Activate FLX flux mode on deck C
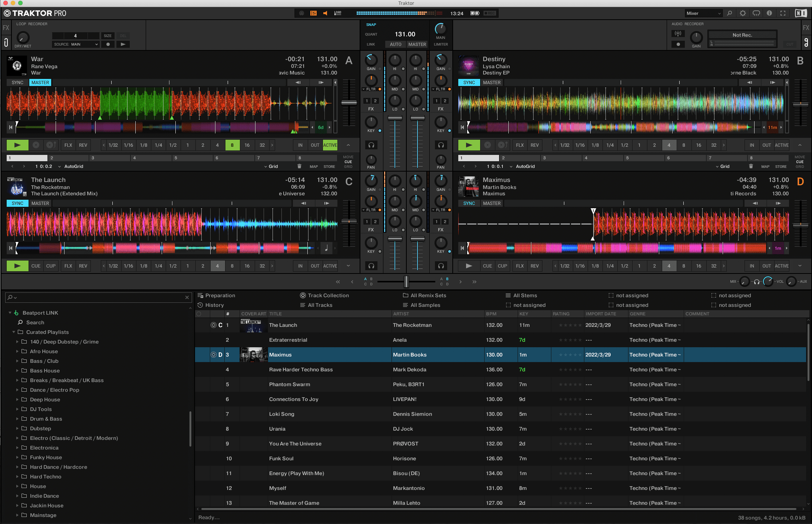Image resolution: width=812 pixels, height=524 pixels. pos(67,266)
